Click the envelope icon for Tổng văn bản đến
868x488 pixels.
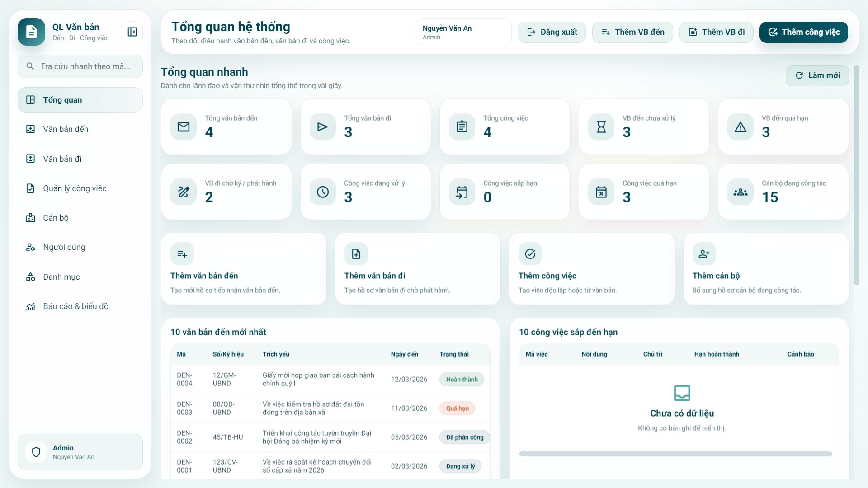[184, 127]
